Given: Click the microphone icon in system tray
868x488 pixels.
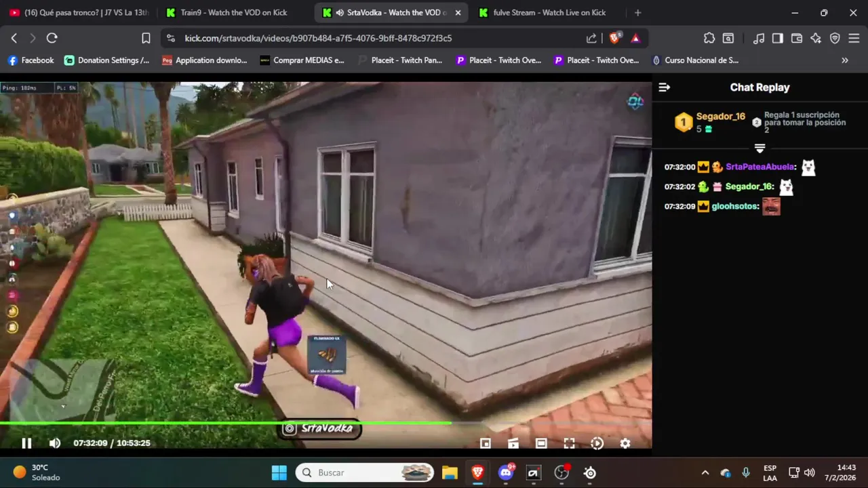Looking at the screenshot, I should (746, 472).
